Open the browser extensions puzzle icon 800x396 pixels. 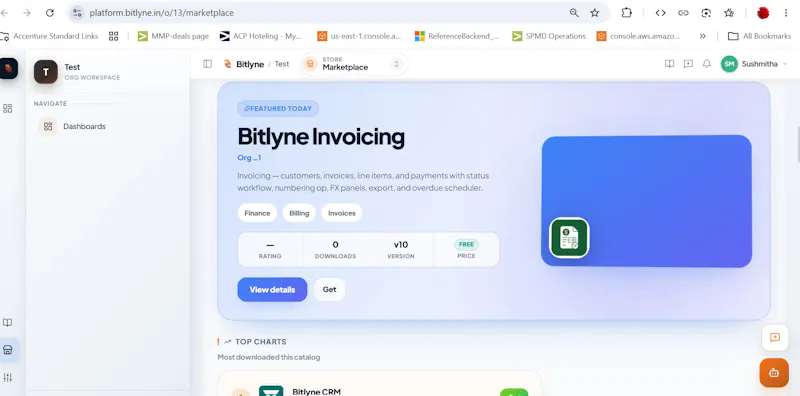pos(627,13)
